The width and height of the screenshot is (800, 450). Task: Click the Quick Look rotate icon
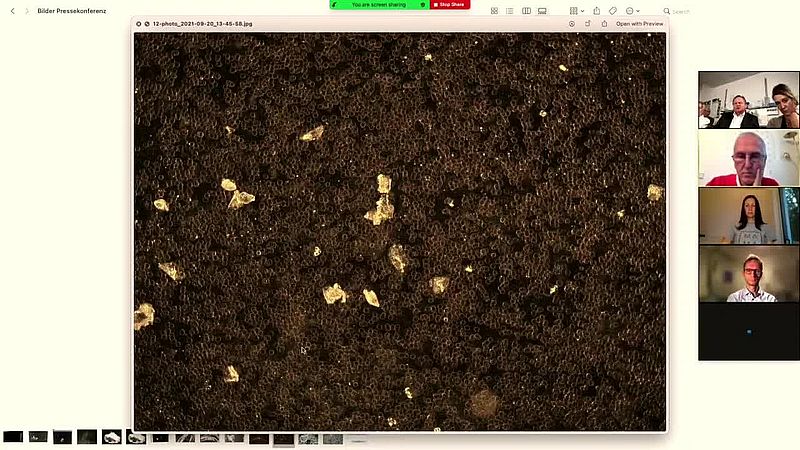tap(588, 23)
